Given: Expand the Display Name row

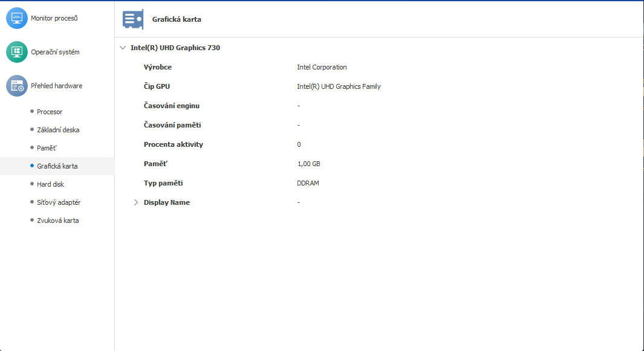Looking at the screenshot, I should click(x=136, y=202).
